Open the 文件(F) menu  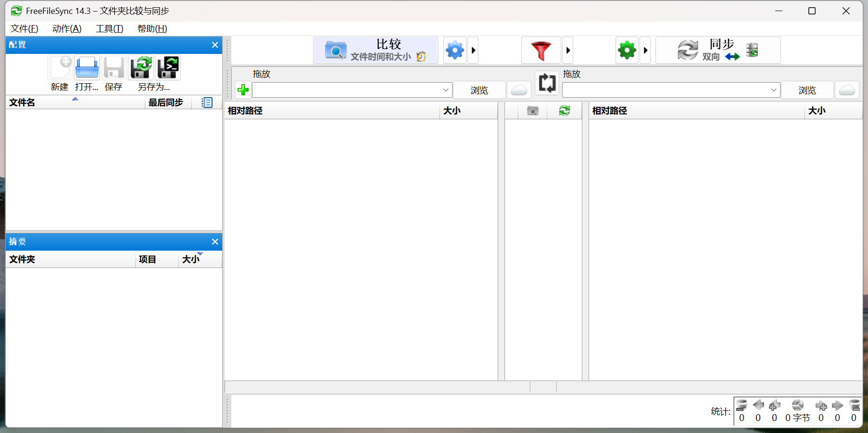click(x=25, y=28)
